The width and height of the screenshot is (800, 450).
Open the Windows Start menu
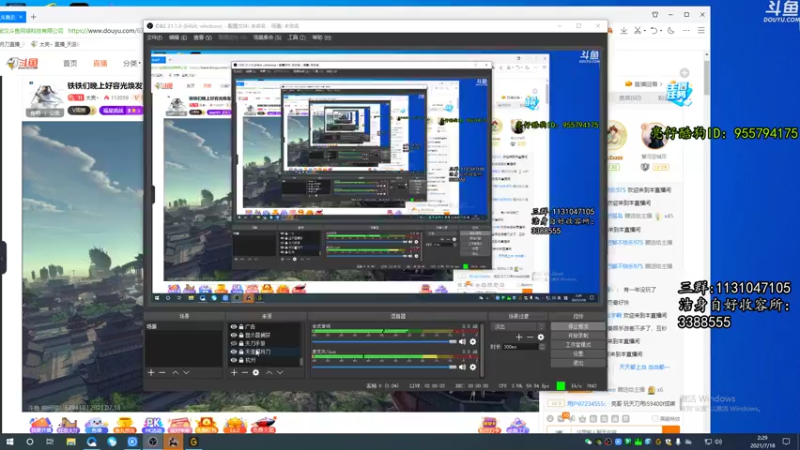[x=10, y=442]
